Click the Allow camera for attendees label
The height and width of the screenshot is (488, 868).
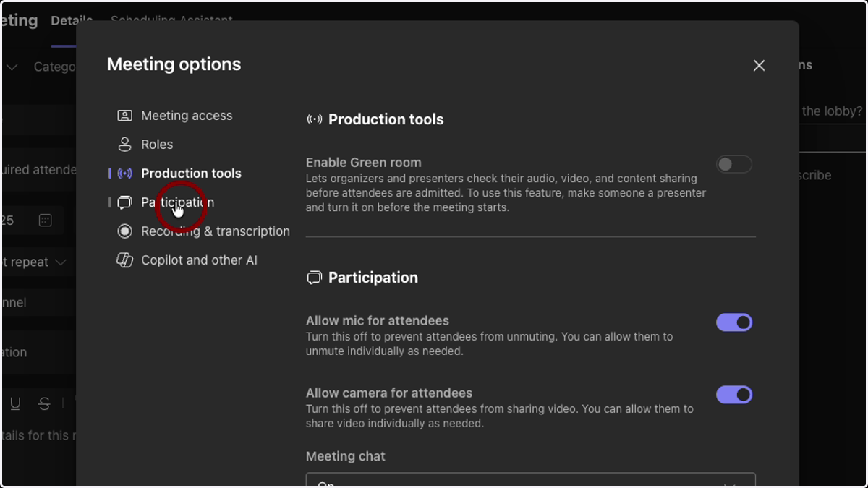click(x=389, y=393)
